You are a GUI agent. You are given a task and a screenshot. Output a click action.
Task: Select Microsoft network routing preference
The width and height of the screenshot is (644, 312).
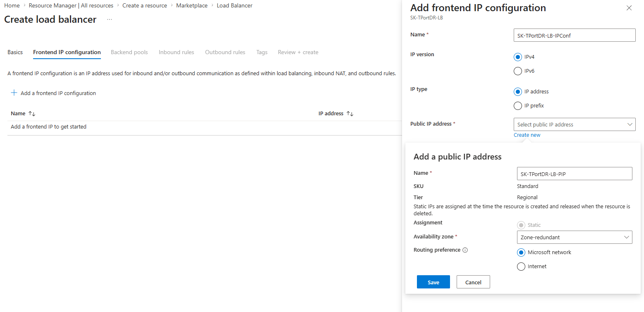521,252
